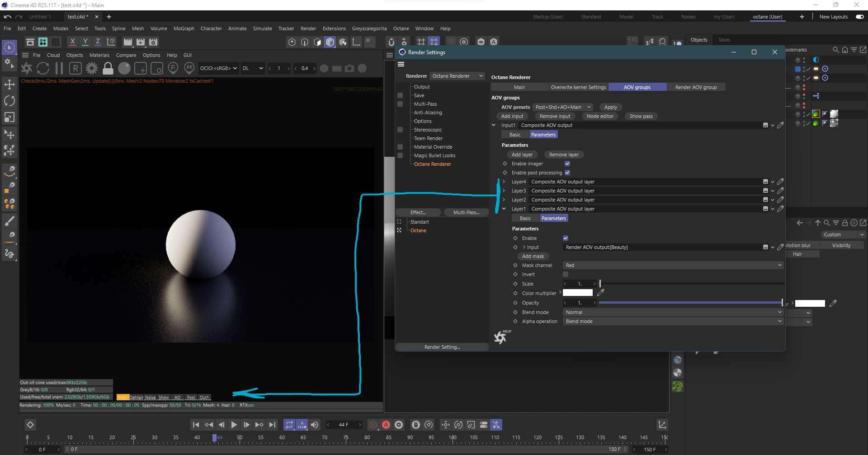Open the AOV presets dropdown
This screenshot has height=455, width=868.
point(562,107)
